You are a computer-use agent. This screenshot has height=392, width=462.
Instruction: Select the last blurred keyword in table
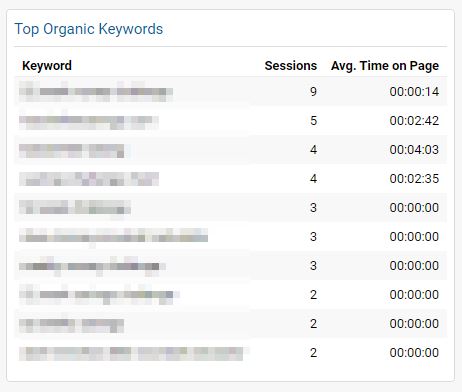(131, 354)
